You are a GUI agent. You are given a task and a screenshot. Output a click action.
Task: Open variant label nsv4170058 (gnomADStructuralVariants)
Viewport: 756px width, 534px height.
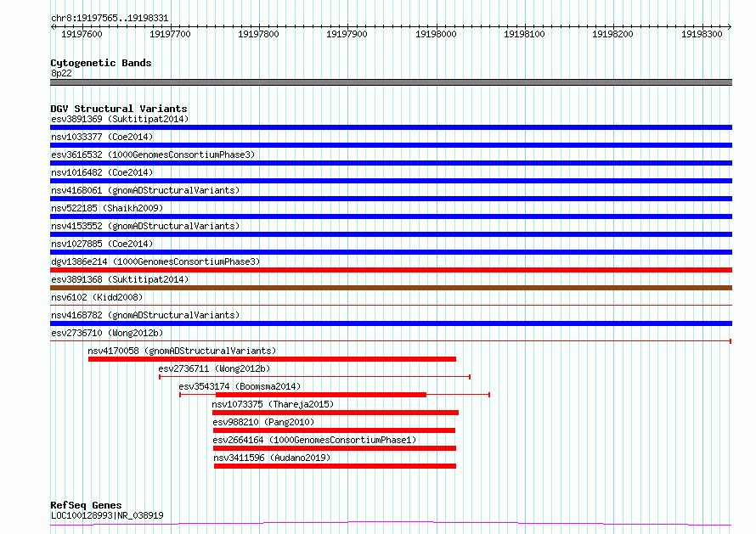182,351
